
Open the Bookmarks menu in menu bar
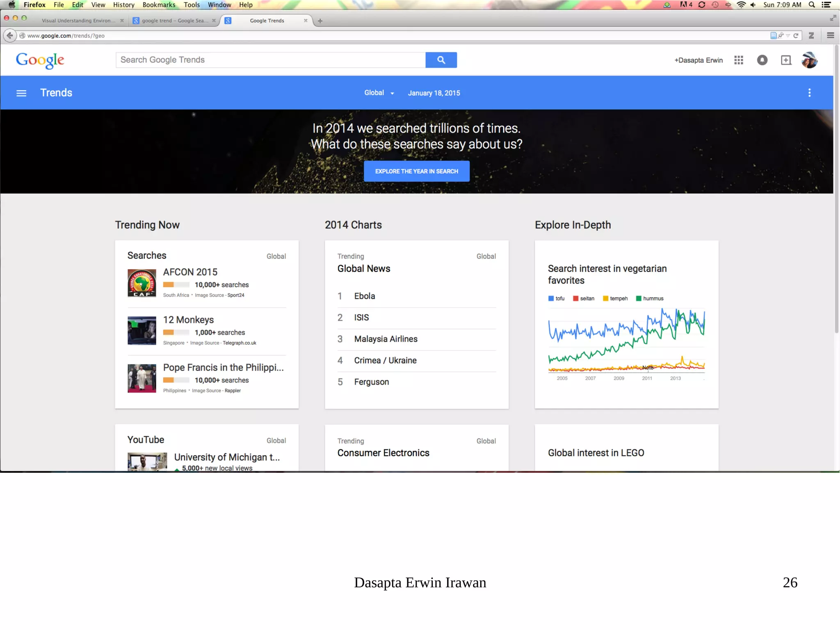coord(159,5)
